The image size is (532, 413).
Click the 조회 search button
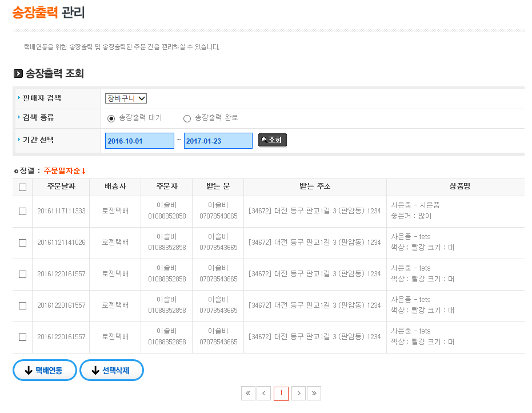[x=273, y=140]
